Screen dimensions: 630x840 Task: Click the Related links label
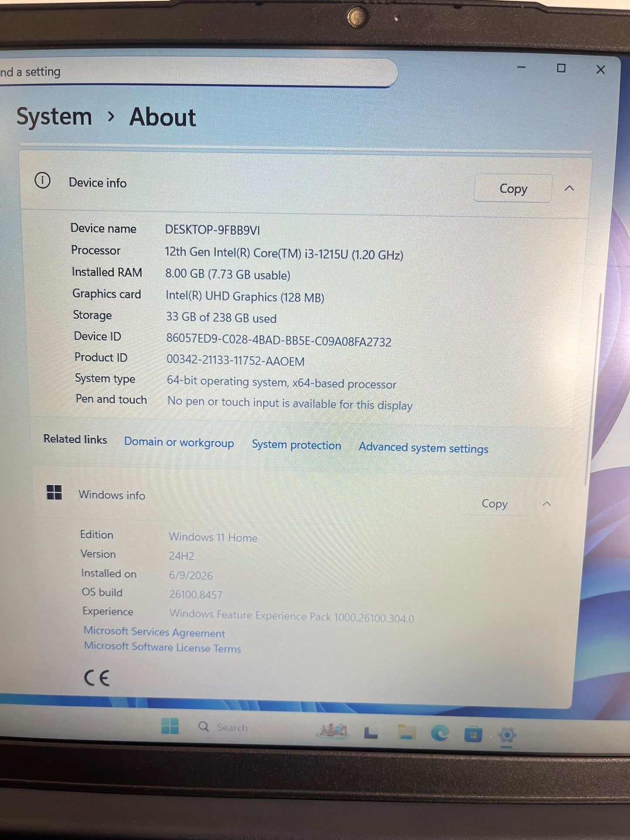75,439
